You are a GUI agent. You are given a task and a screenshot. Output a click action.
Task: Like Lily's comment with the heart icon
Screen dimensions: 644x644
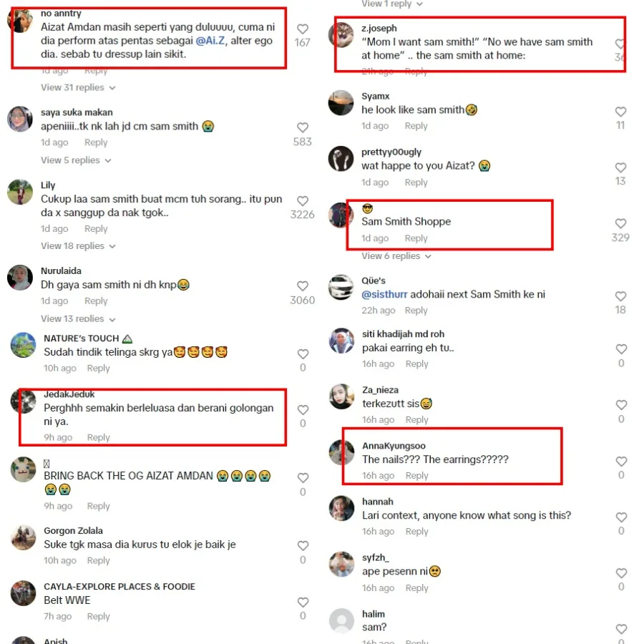(x=303, y=201)
